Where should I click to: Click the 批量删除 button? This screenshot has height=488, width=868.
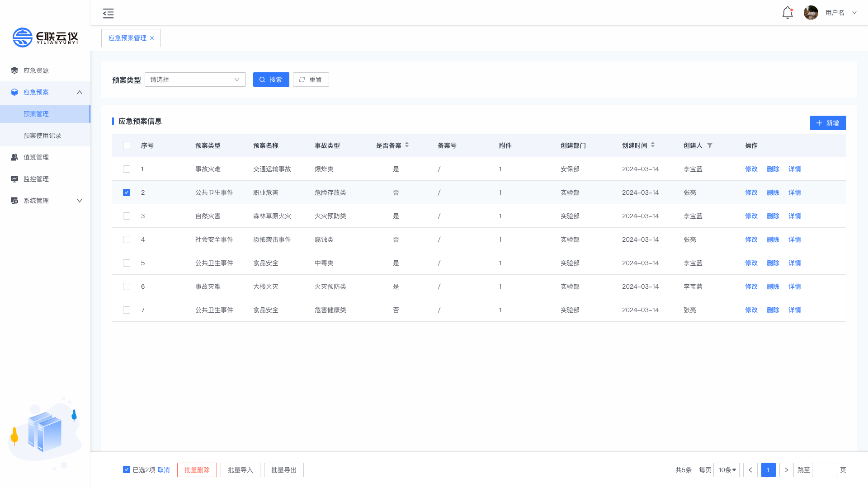click(197, 470)
